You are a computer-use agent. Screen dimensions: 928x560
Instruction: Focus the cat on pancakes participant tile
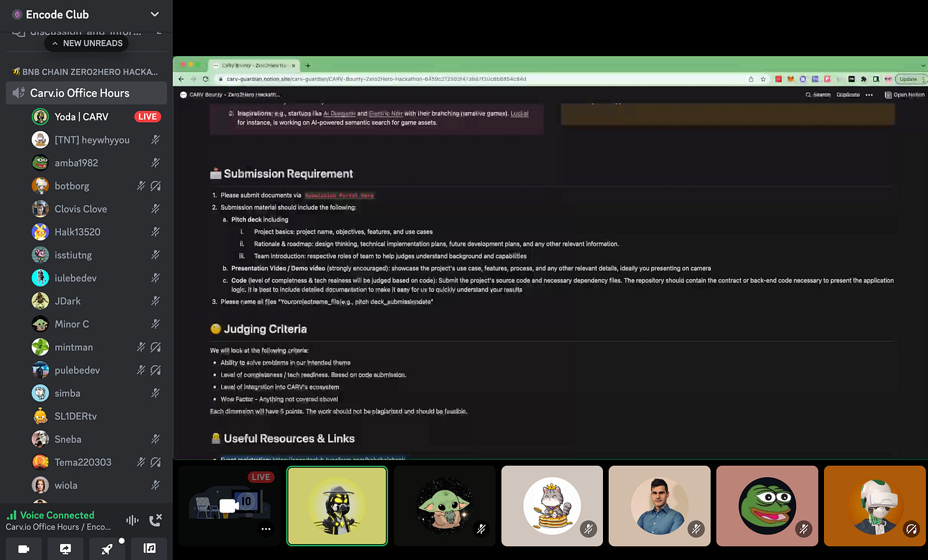552,506
